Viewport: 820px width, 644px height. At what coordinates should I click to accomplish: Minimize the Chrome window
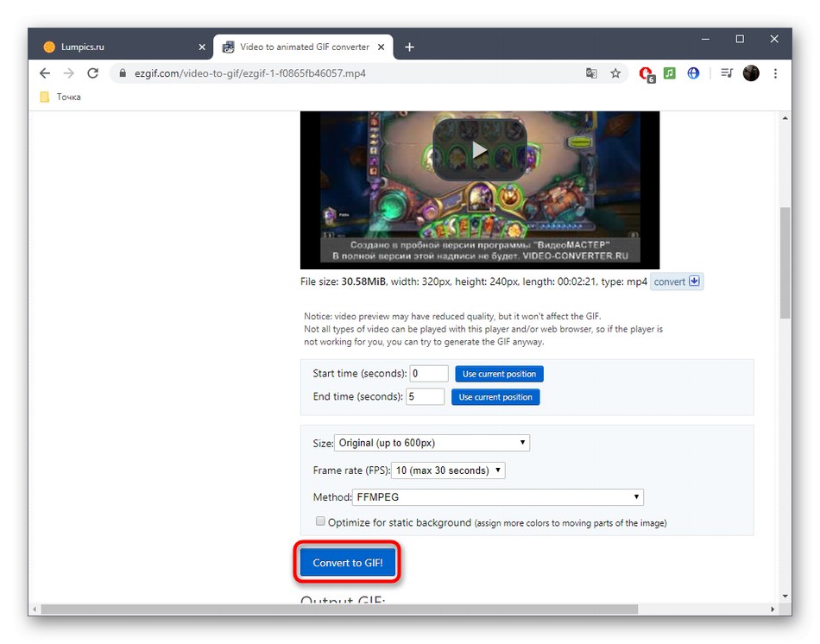click(x=705, y=39)
